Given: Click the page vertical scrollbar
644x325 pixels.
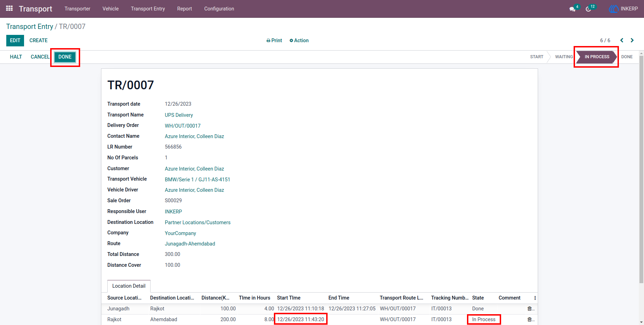Looking at the screenshot, I should click(641, 169).
